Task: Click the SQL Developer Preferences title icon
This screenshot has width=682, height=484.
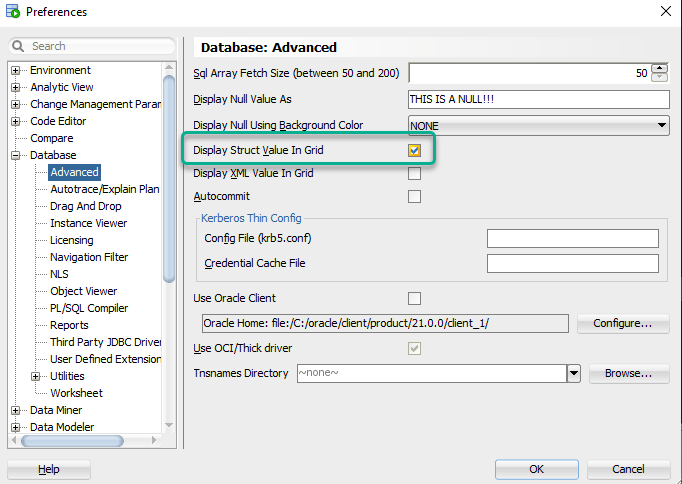Action: [x=13, y=11]
